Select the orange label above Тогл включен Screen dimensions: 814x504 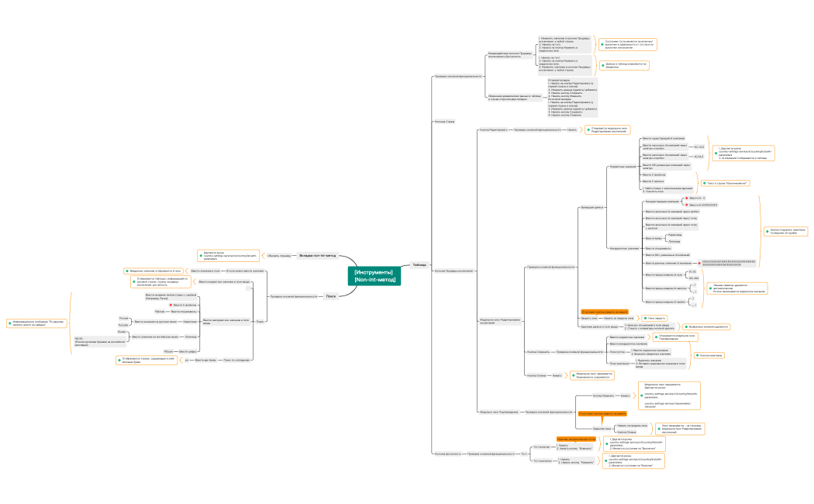tap(574, 439)
